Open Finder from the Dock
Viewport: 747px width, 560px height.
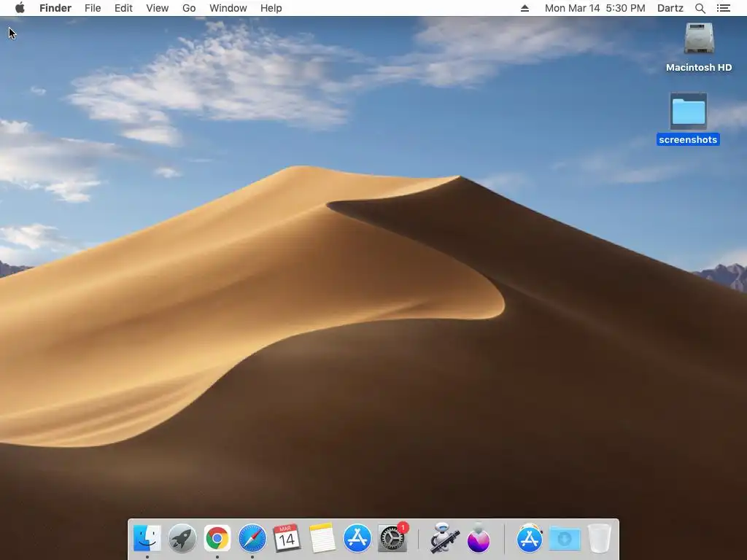(x=147, y=538)
